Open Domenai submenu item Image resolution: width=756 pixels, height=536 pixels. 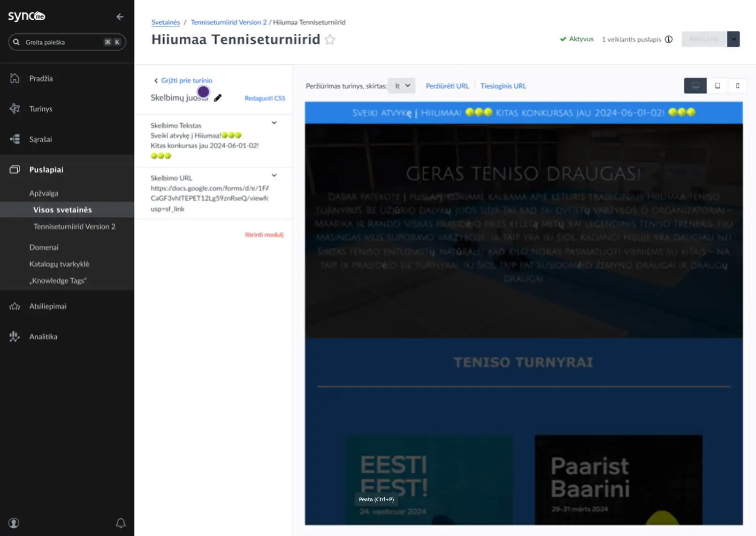coord(44,247)
